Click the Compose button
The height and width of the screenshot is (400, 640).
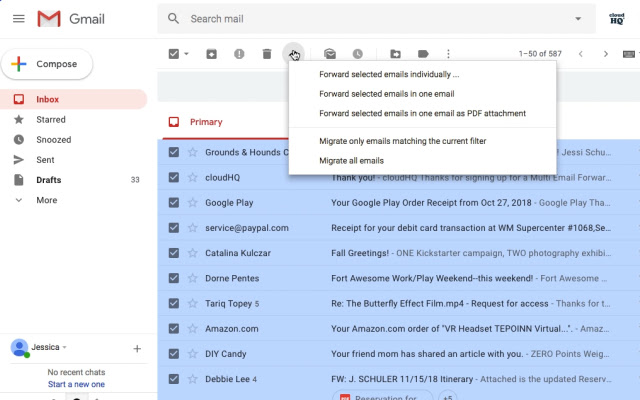pyautogui.click(x=48, y=64)
